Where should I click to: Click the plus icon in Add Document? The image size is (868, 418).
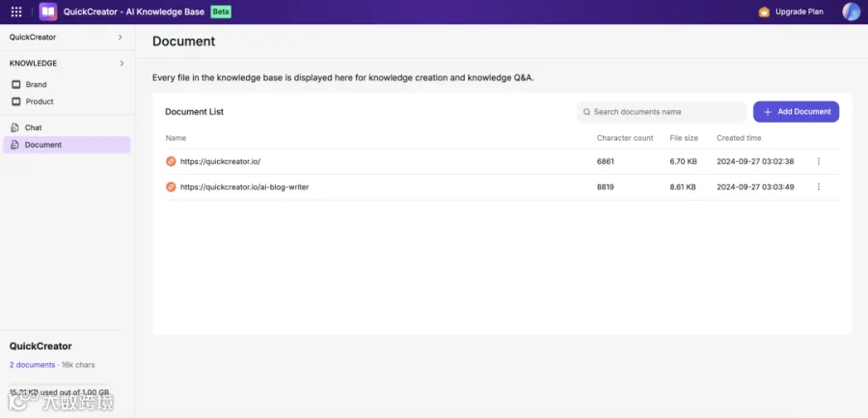click(768, 112)
